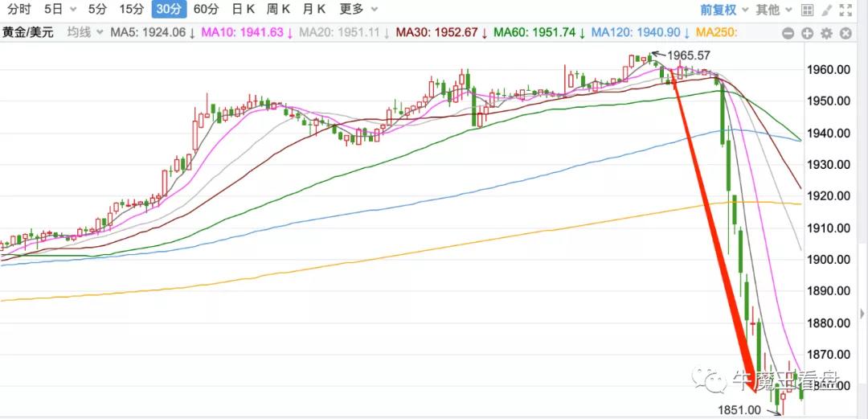Remove the moving average indicator with X

point(845,33)
